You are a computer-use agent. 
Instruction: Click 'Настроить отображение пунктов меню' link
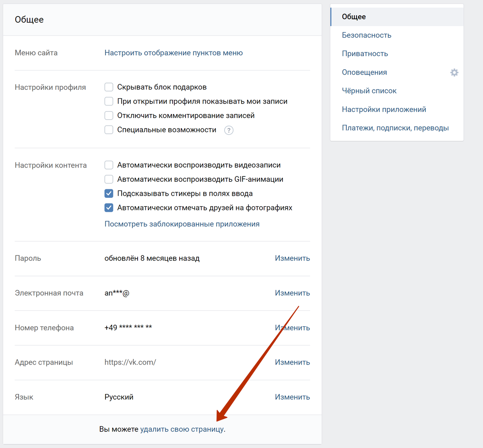click(x=173, y=53)
